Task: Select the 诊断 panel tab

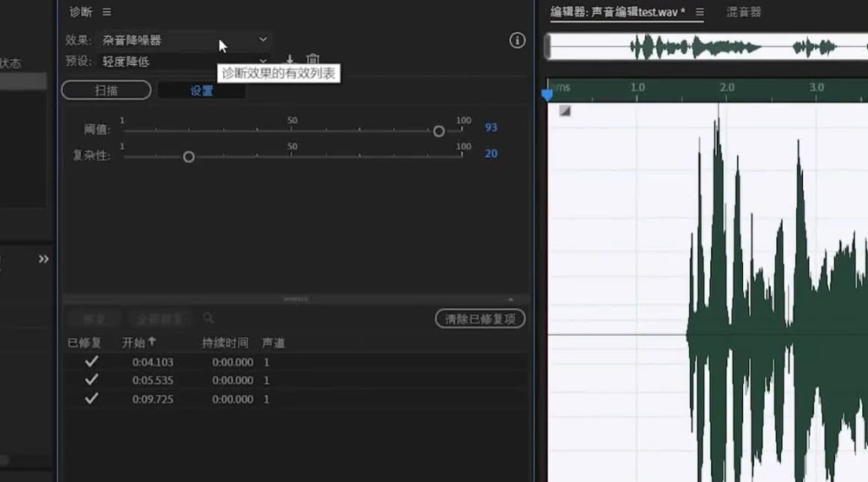Action: click(81, 11)
